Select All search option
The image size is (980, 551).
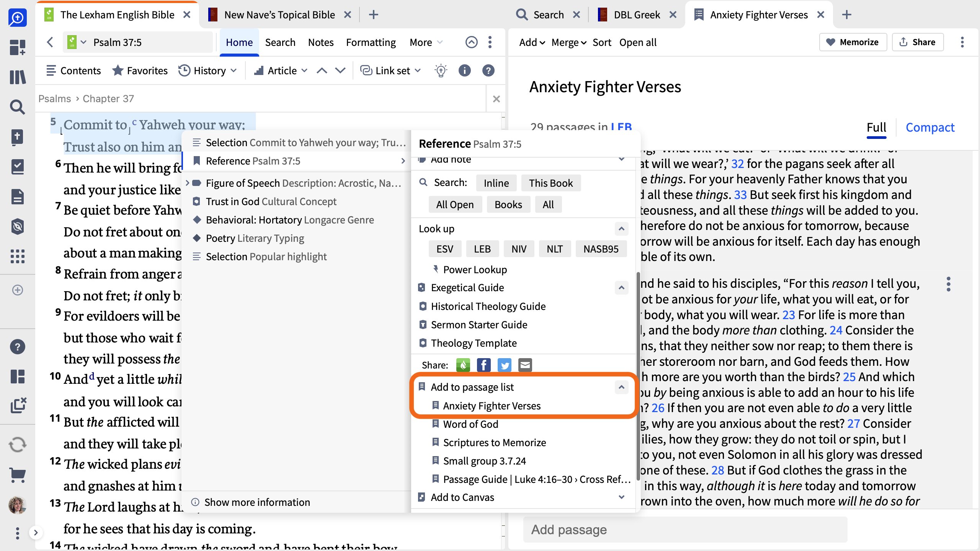548,204
